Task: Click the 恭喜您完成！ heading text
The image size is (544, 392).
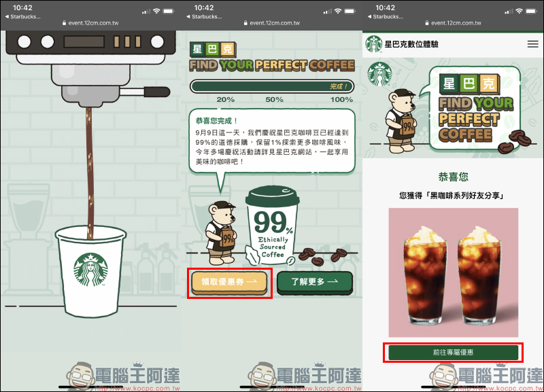Action: click(x=216, y=121)
